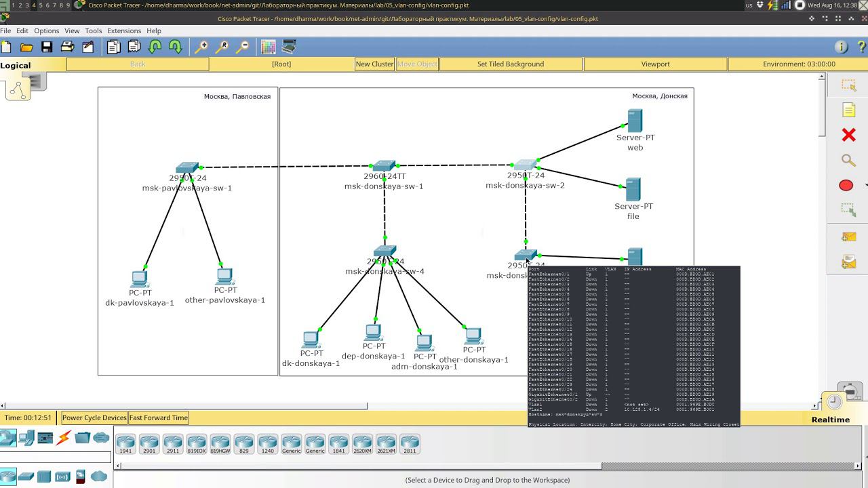868x488 pixels.
Task: Open the Edit menu
Action: click(22, 30)
